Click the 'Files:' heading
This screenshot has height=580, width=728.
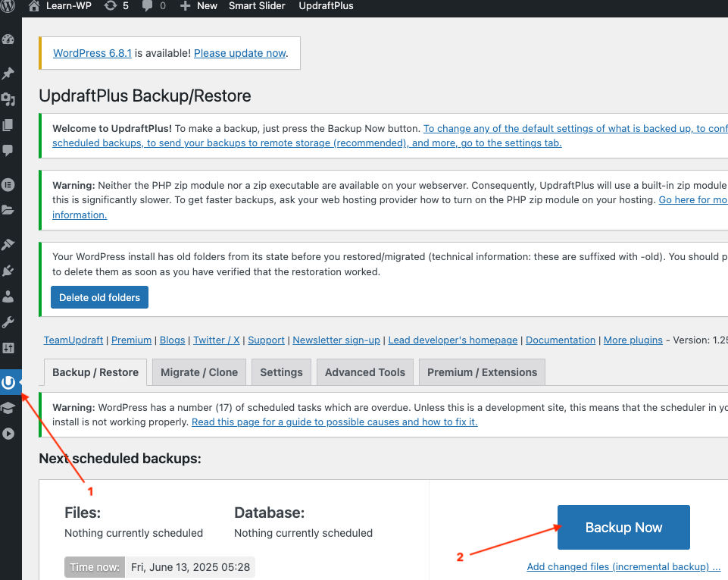click(x=83, y=513)
